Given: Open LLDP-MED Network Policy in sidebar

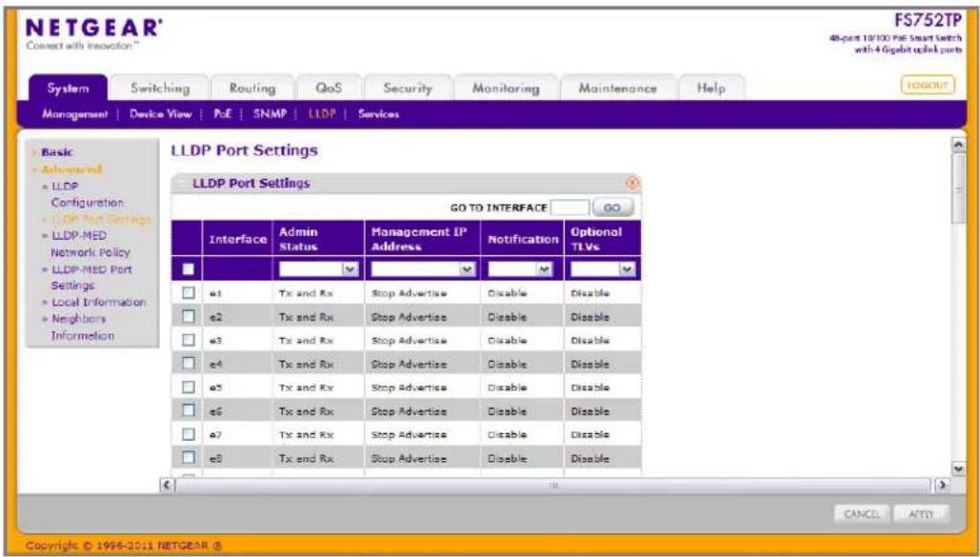Looking at the screenshot, I should (90, 244).
